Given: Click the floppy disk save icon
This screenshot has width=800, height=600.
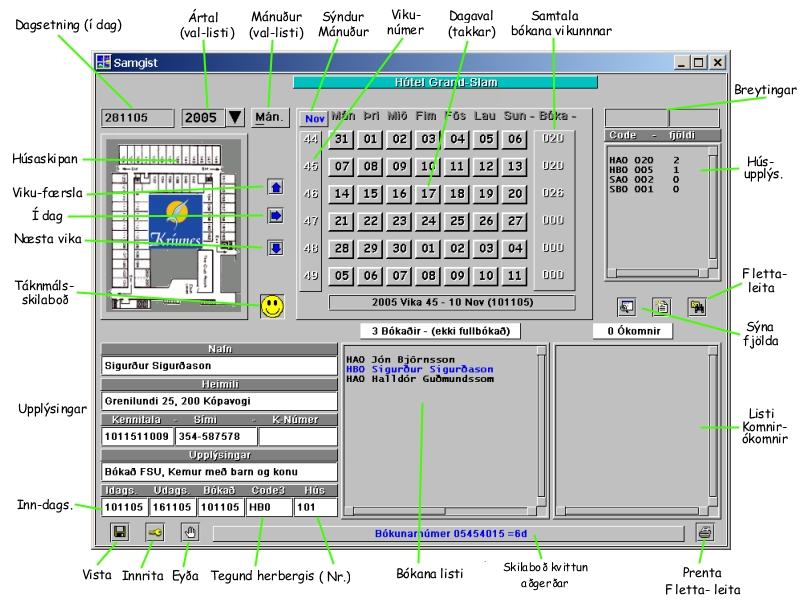Looking at the screenshot, I should [119, 533].
